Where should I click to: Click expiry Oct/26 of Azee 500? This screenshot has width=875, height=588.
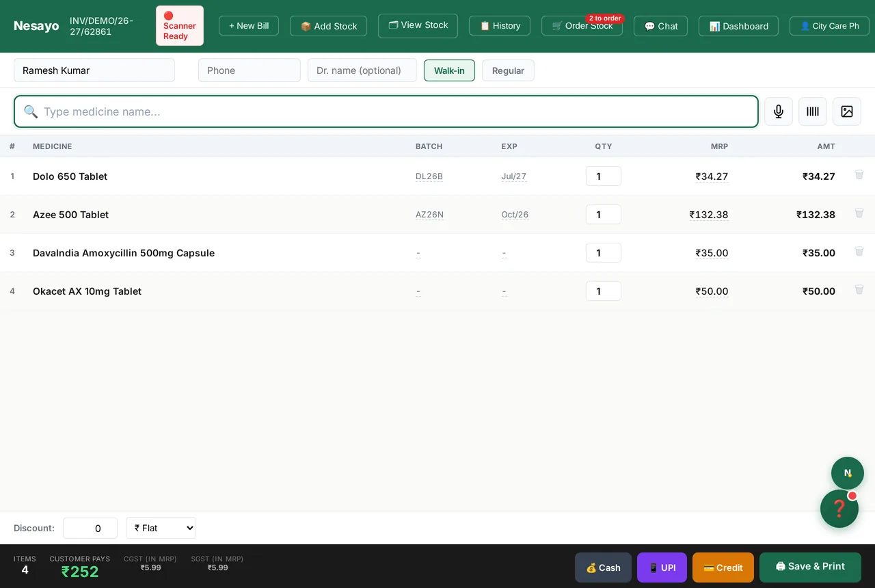pos(515,215)
